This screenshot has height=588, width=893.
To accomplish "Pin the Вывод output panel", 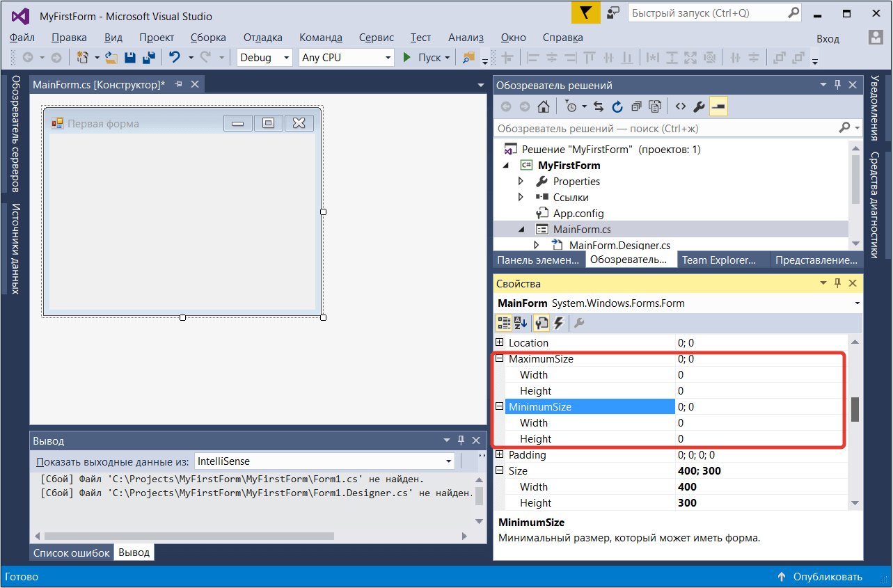I will click(461, 440).
